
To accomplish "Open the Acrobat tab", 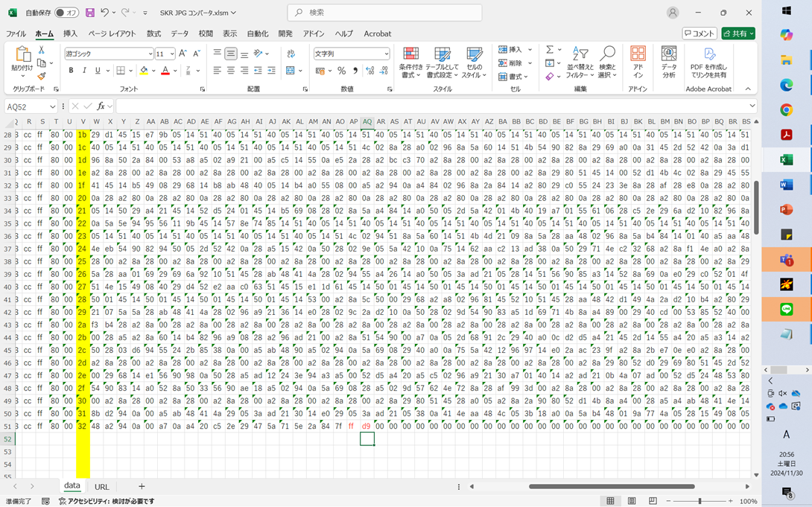I will tap(378, 34).
